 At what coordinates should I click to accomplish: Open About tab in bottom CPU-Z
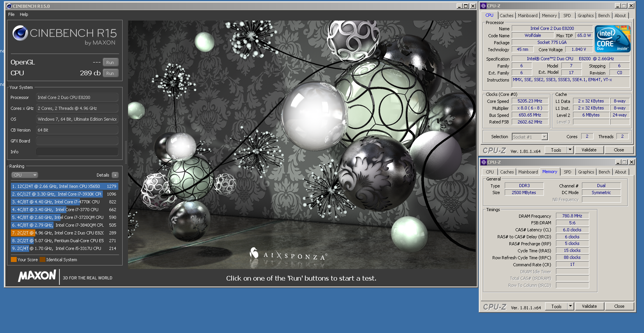(x=621, y=172)
